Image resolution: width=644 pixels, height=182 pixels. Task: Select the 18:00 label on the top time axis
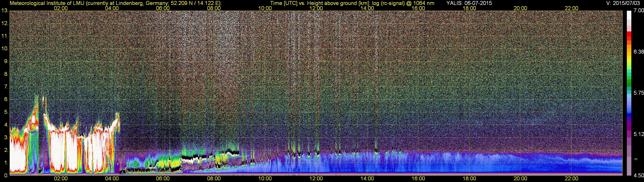coord(469,8)
